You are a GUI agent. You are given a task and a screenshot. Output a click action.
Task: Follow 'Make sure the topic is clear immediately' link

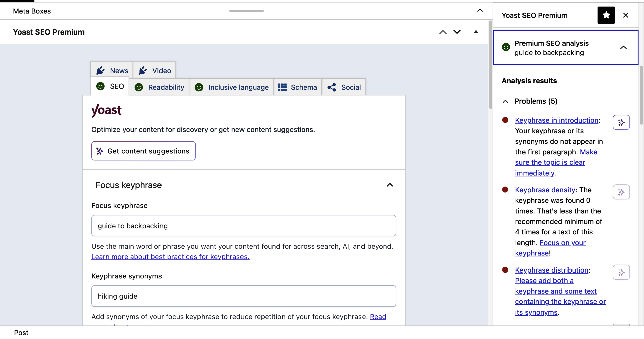[x=550, y=162]
